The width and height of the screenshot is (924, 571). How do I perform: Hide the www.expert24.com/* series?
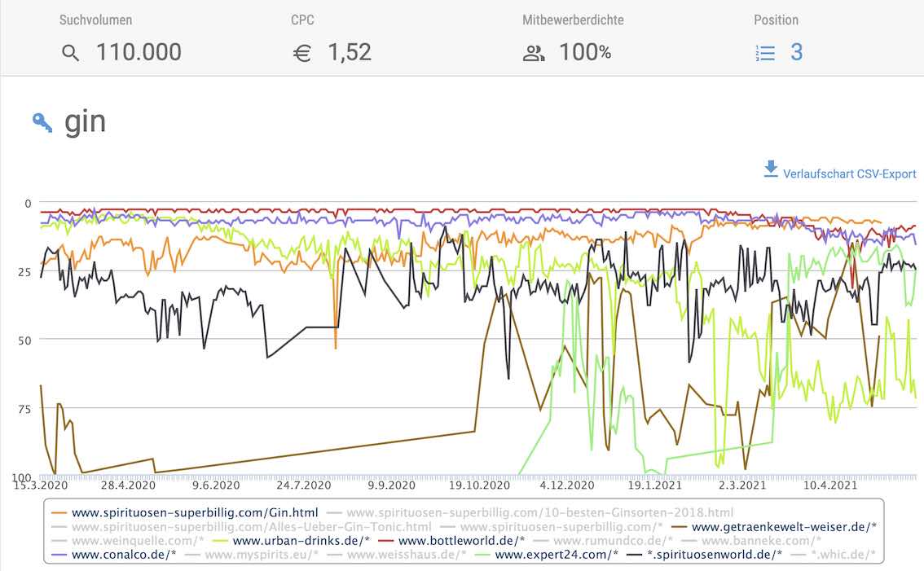click(546, 555)
